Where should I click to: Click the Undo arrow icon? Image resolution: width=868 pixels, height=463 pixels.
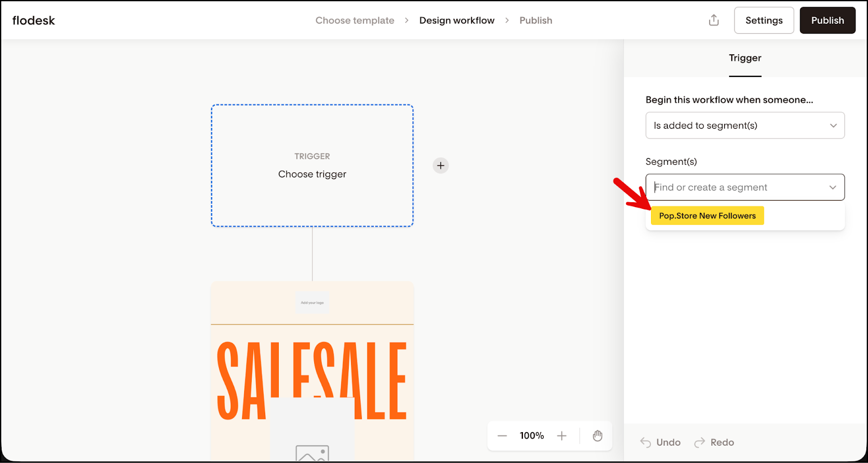646,442
